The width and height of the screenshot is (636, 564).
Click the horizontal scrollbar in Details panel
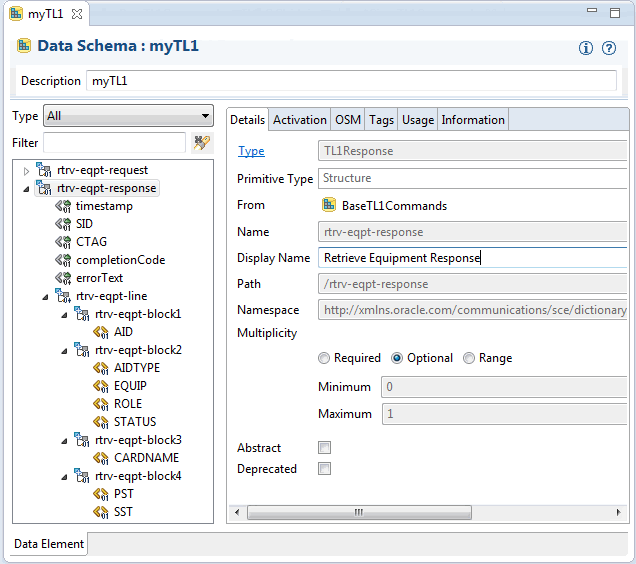pyautogui.click(x=359, y=512)
